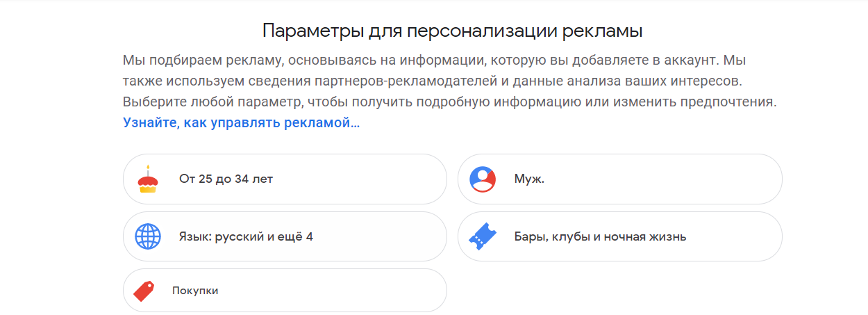Click the blue ticket entertainment icon
The width and height of the screenshot is (868, 315).
[x=482, y=237]
